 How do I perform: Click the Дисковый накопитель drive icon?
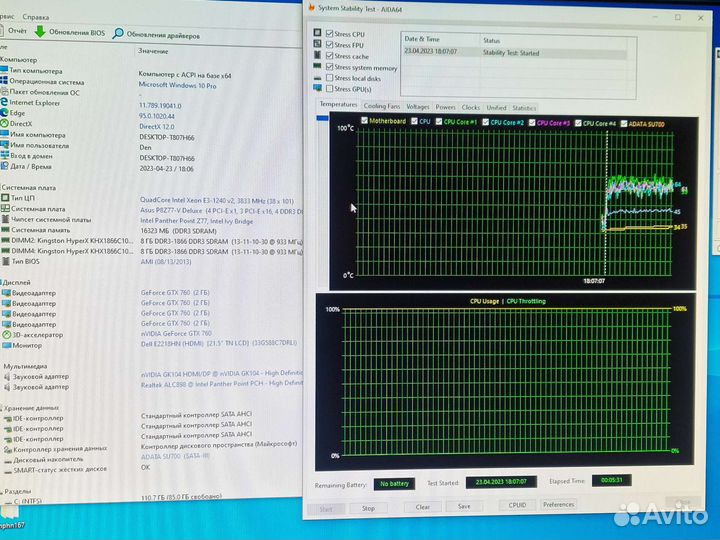click(x=8, y=460)
